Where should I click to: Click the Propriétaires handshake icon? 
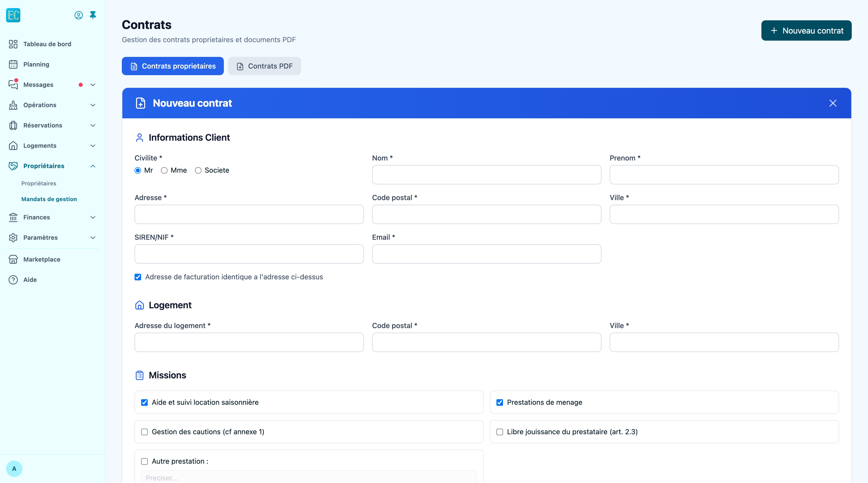[x=13, y=166]
